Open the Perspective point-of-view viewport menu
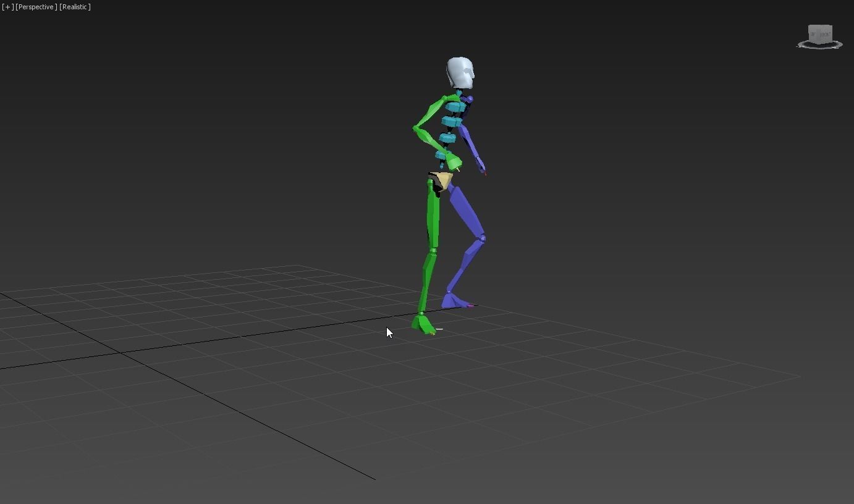 point(36,7)
